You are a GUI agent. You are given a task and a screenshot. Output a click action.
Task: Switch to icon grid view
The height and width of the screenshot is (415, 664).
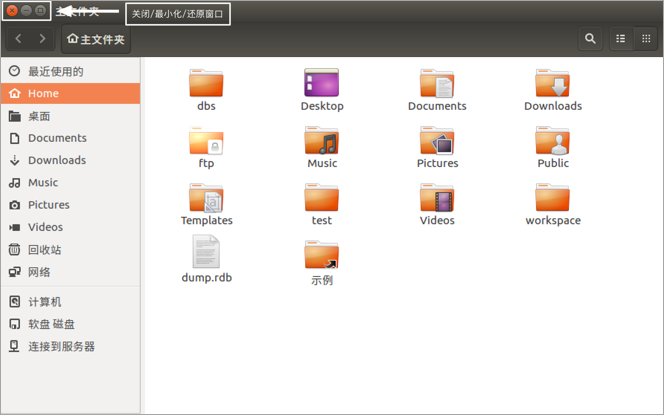pos(646,39)
